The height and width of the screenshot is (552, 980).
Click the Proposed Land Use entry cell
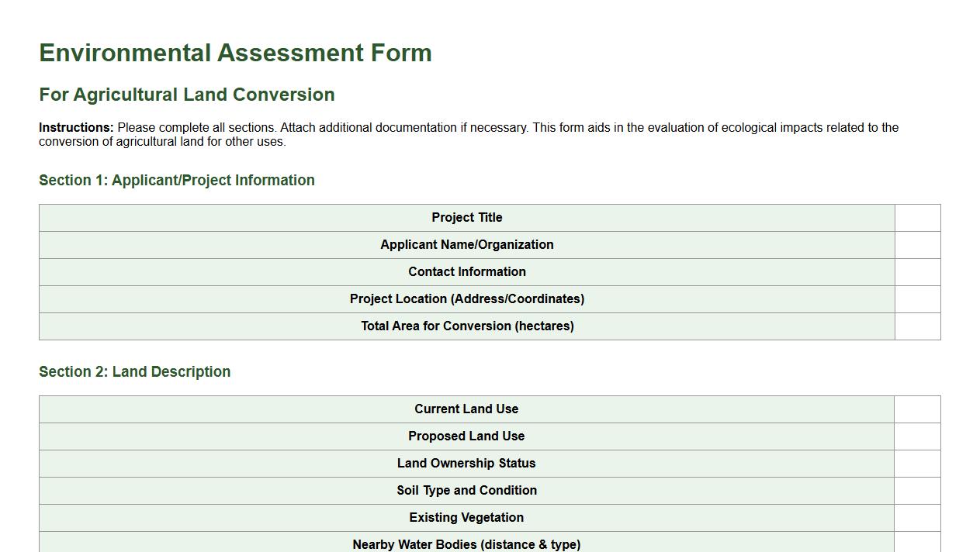click(x=917, y=436)
